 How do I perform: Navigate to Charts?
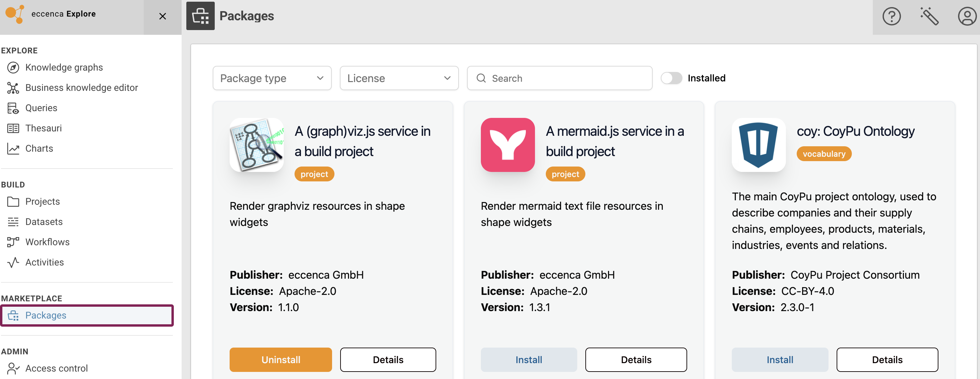39,149
